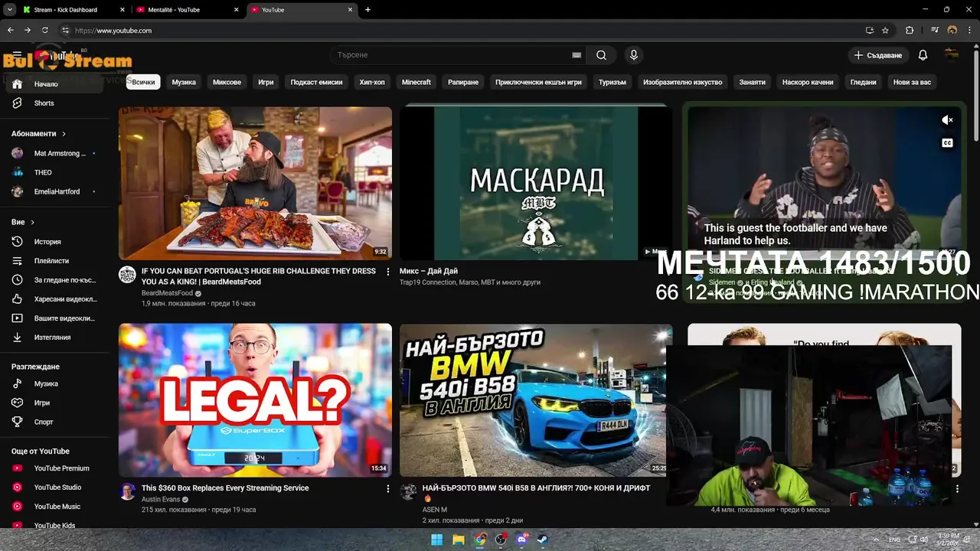Reload the page
The width and height of the screenshot is (980, 551).
pos(45,31)
